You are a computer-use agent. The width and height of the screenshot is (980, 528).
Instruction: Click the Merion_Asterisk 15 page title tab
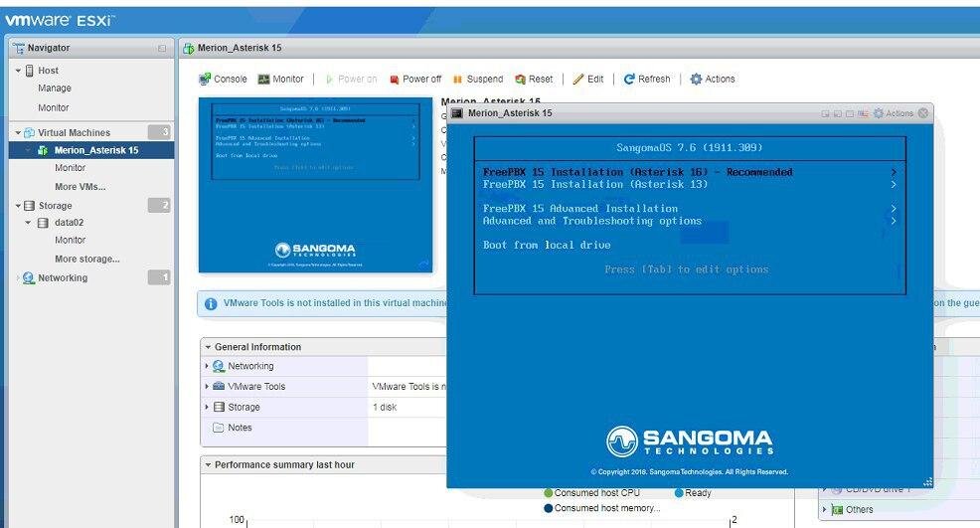240,48
